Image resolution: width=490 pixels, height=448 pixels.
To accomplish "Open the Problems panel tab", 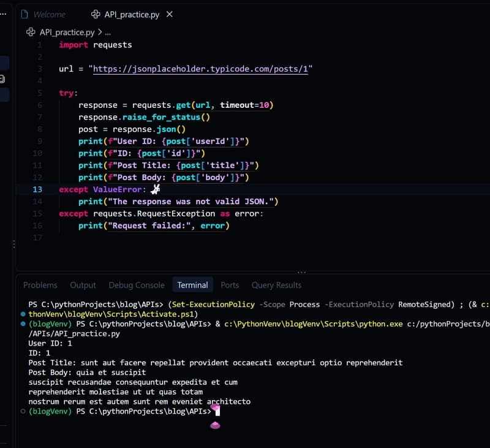I will click(x=40, y=285).
